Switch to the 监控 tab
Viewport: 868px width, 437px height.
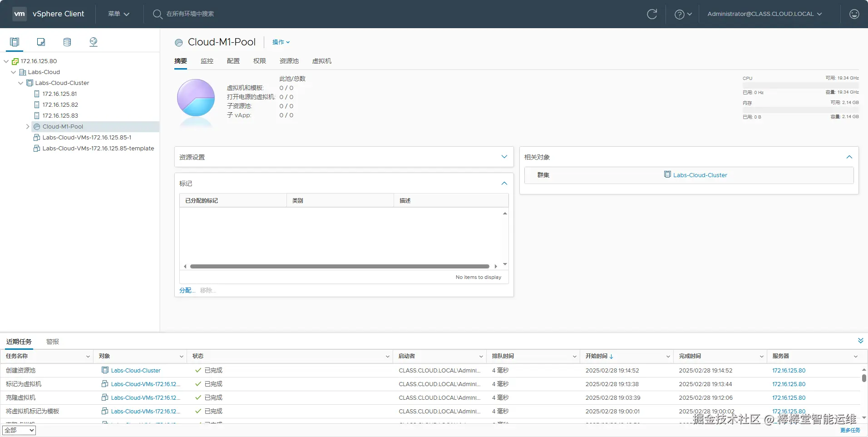[x=207, y=61]
